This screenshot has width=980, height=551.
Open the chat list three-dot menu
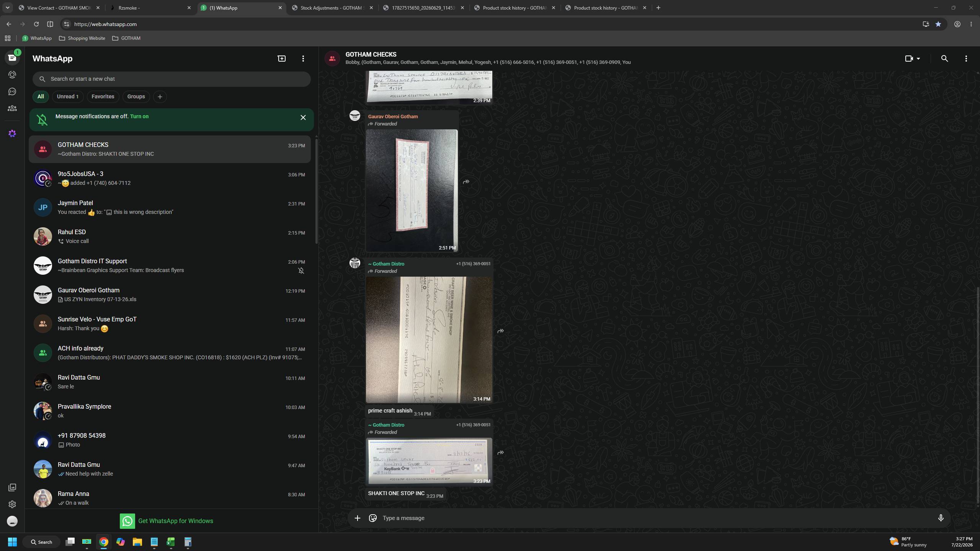coord(303,59)
